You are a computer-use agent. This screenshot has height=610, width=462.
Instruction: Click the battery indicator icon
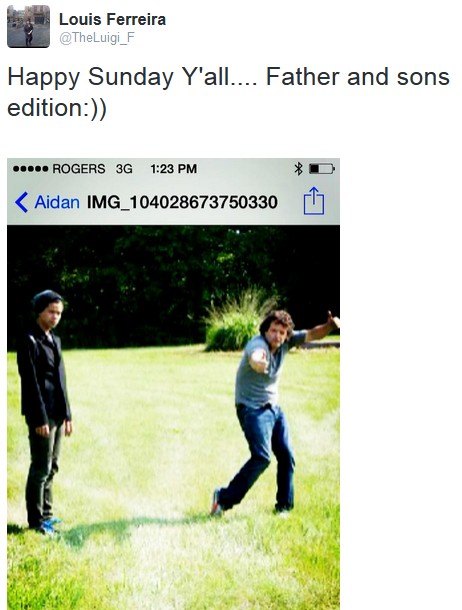point(322,169)
